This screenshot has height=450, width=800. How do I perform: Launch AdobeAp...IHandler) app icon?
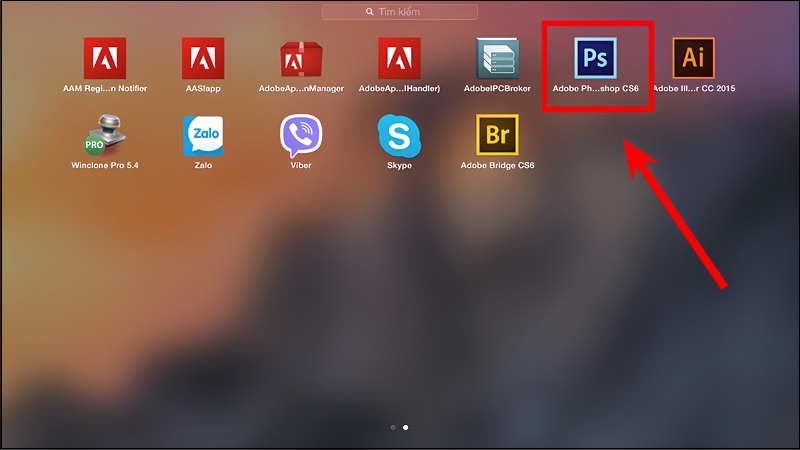399,58
